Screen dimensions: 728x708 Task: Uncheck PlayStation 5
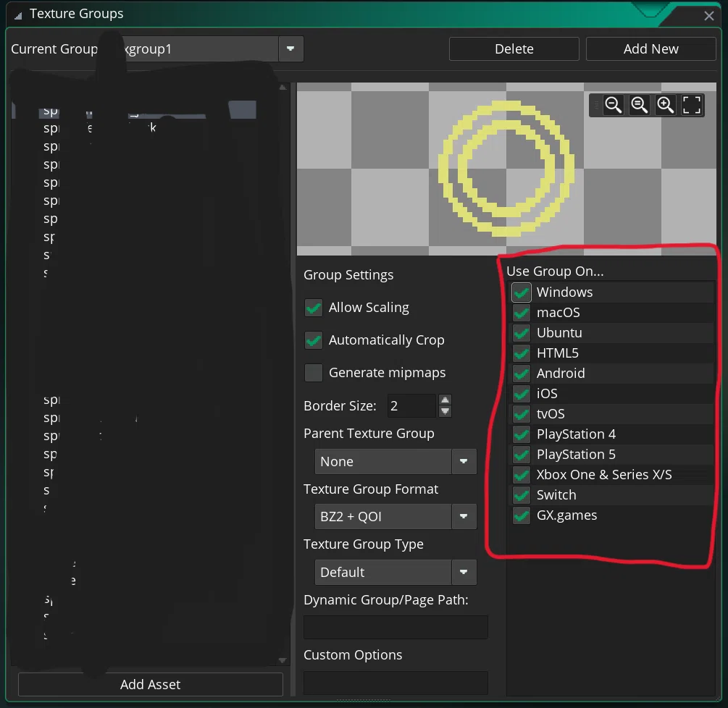pos(521,455)
